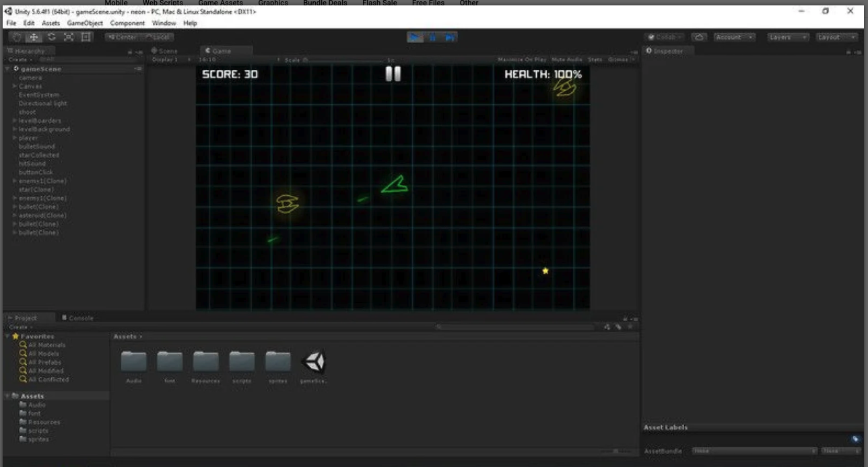
Task: Open the Account dropdown
Action: coord(735,37)
